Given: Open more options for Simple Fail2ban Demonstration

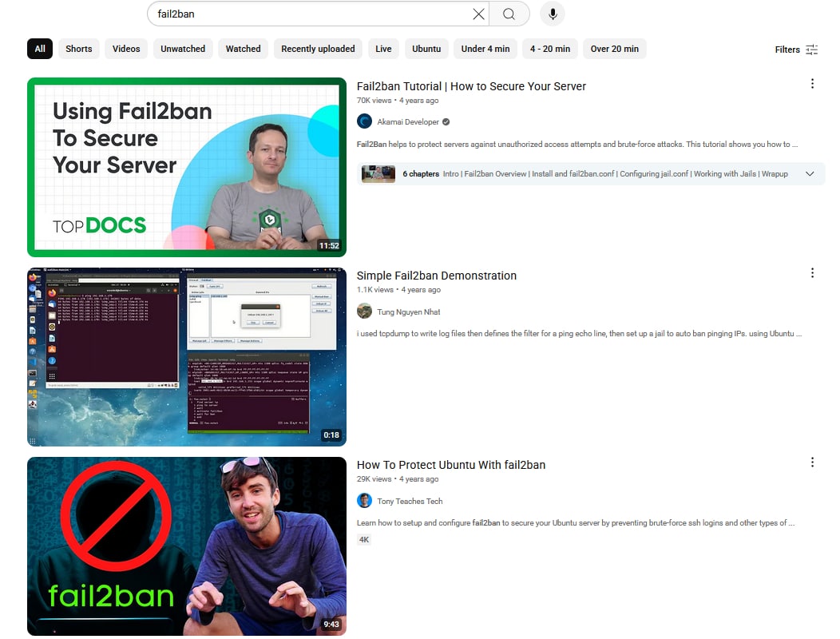Looking at the screenshot, I should [x=812, y=273].
